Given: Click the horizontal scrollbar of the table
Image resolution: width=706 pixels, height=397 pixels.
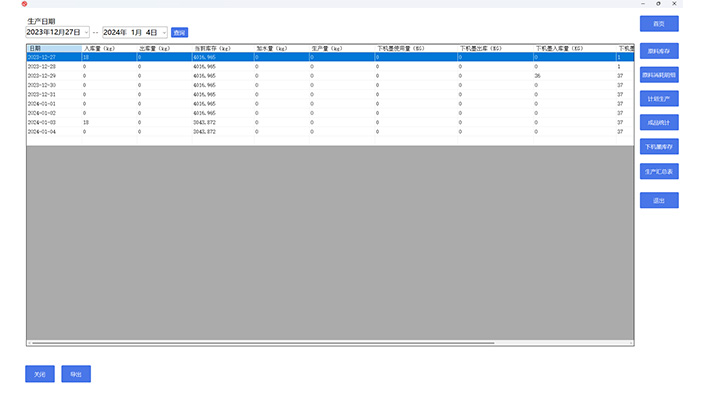Looking at the screenshot, I should pyautogui.click(x=263, y=343).
